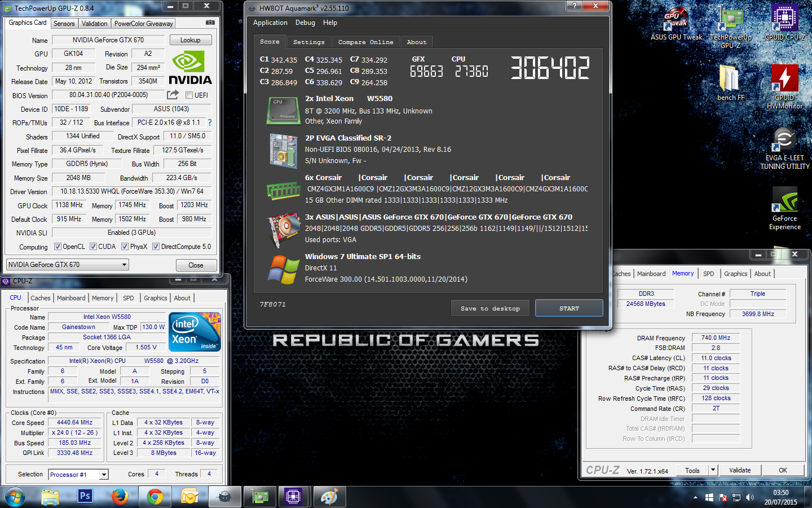Click the OK button in CPU-Z
Screen dimensions: 812x508
[783, 470]
